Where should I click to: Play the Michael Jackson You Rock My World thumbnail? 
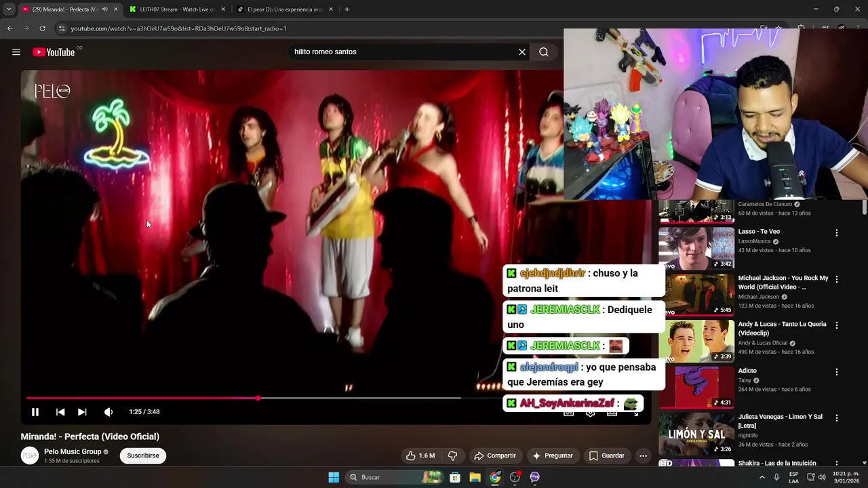click(x=696, y=294)
